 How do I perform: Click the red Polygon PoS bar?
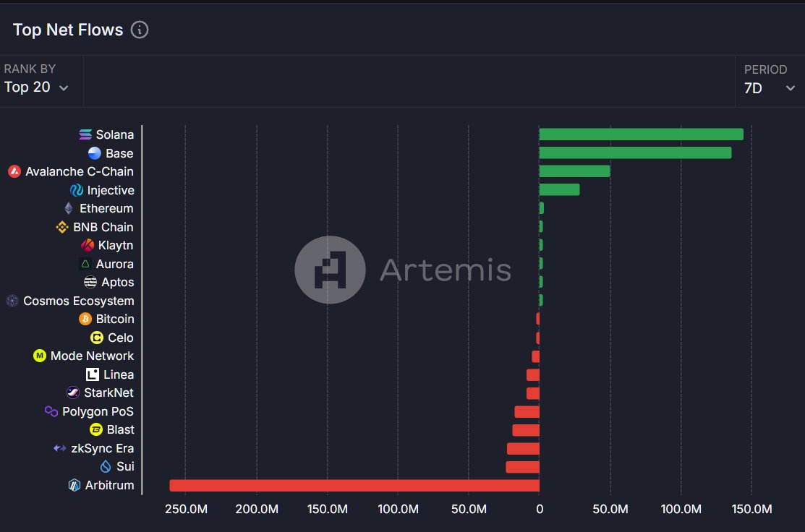tap(527, 411)
